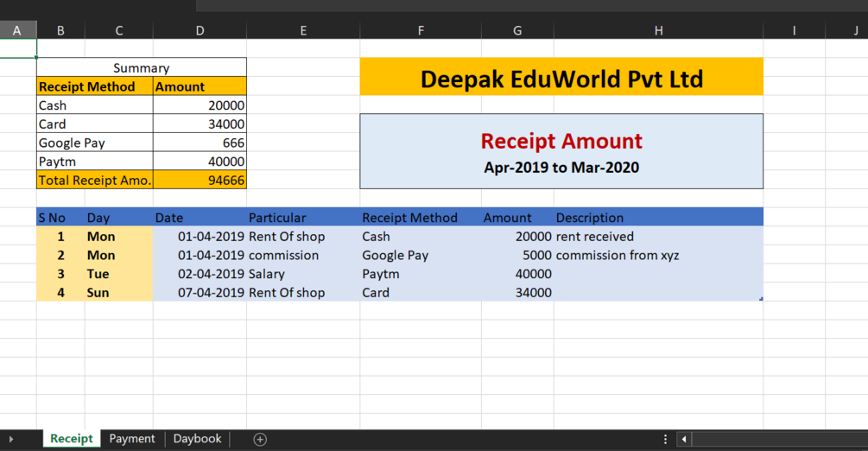Click the summary value 666
Screen dimensions: 868x451
[200, 143]
